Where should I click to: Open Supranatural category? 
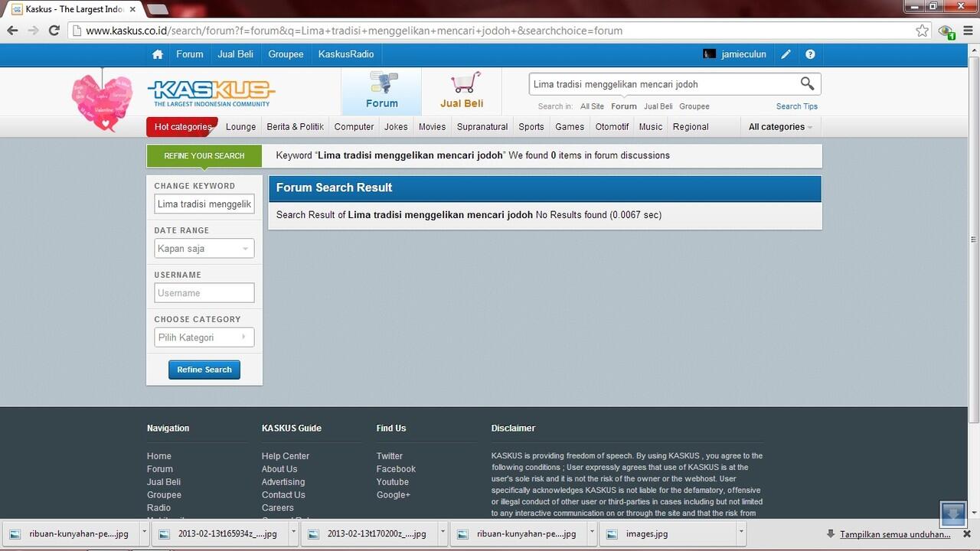(482, 127)
